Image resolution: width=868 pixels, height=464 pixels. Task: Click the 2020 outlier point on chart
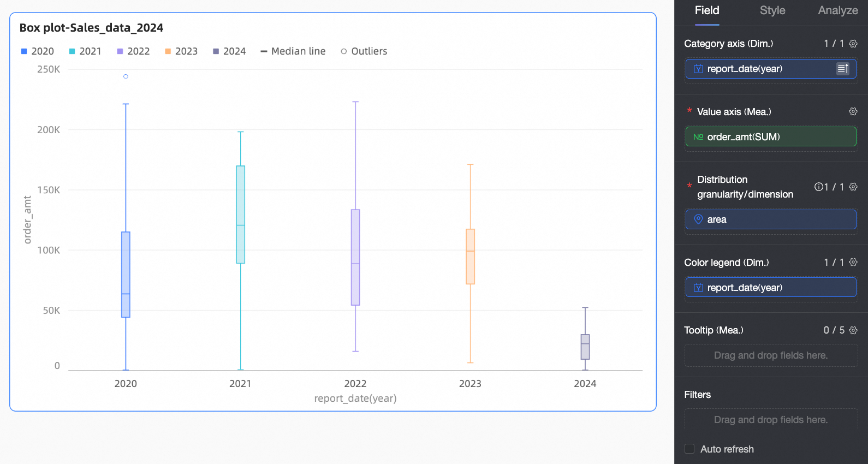coord(126,76)
